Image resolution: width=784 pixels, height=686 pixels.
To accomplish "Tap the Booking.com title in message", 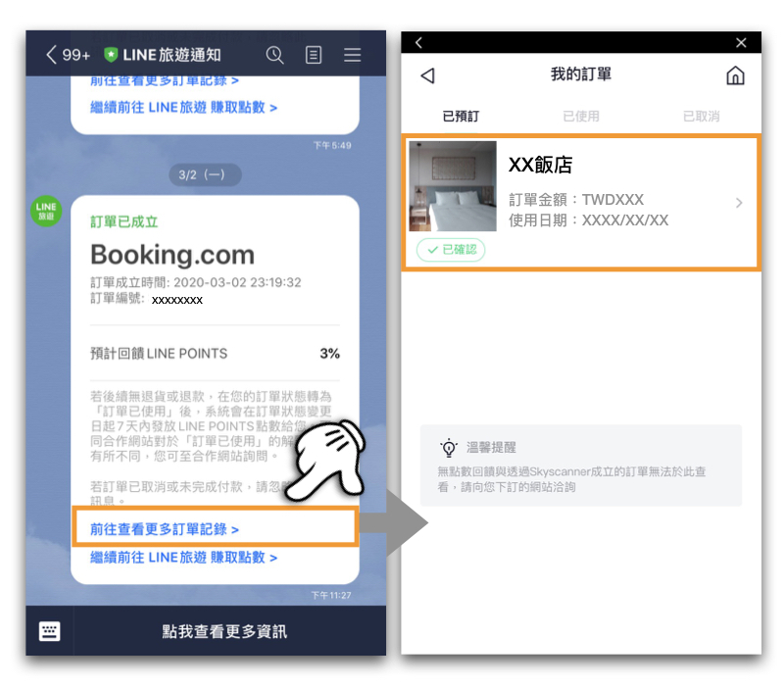I will 172,255.
